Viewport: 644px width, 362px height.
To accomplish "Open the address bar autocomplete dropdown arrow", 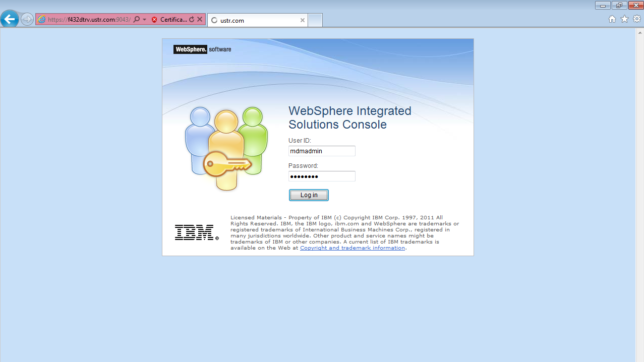I will coord(145,20).
